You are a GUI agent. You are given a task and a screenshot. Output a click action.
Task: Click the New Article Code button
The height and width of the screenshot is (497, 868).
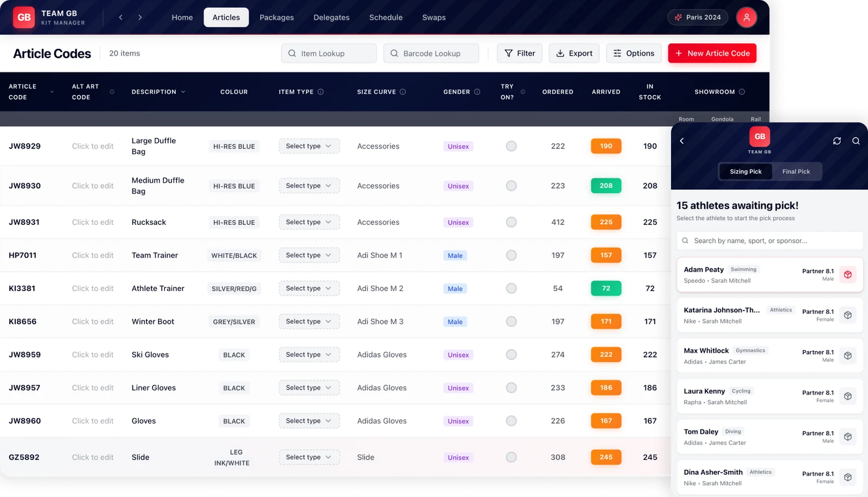click(x=712, y=53)
